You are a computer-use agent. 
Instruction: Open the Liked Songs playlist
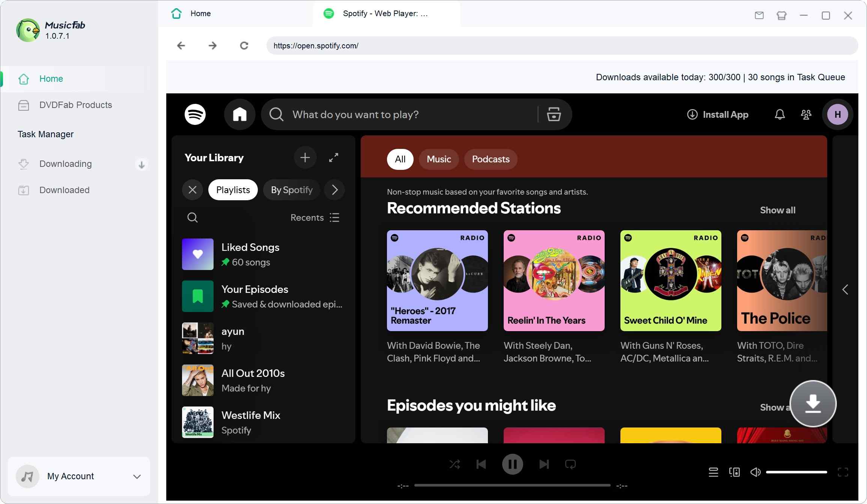[x=263, y=254]
